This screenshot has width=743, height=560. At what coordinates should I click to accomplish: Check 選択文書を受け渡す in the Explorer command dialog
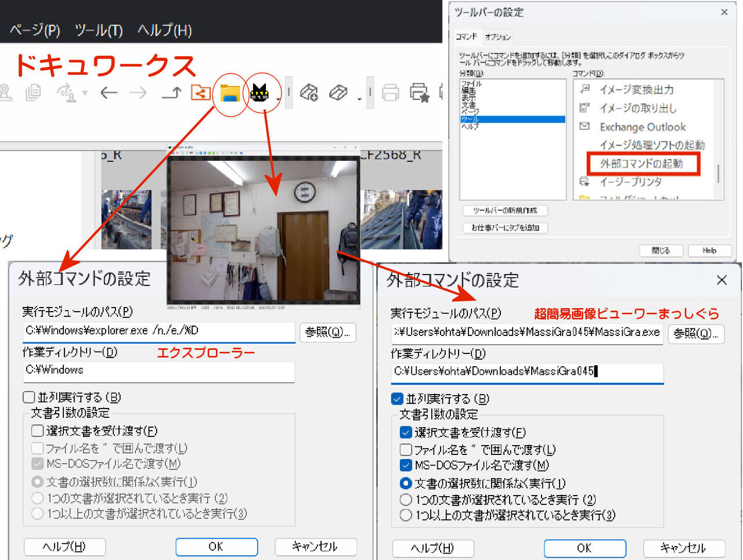click(x=38, y=431)
